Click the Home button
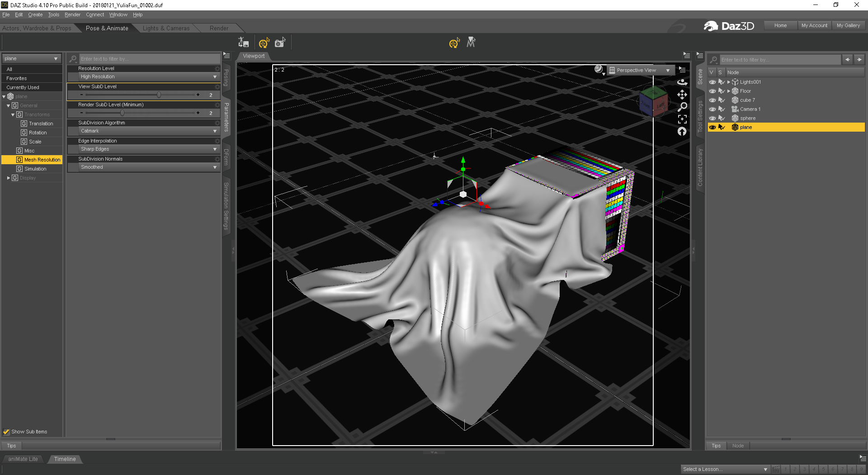The image size is (868, 475). (x=780, y=25)
